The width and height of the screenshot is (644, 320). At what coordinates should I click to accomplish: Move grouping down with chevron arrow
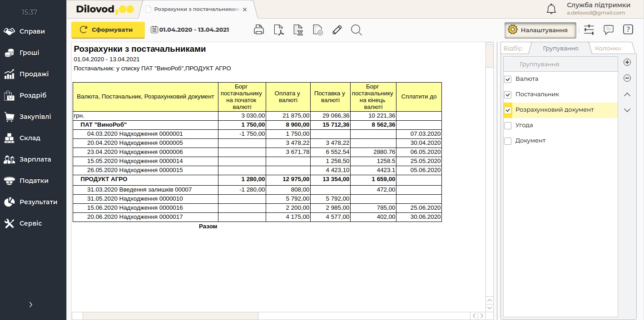point(627,110)
